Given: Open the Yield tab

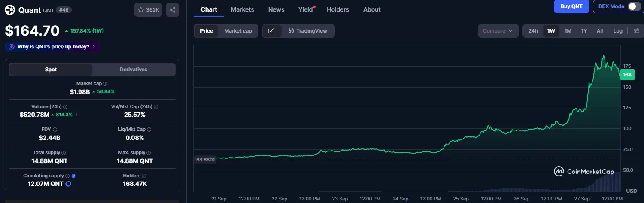Looking at the screenshot, I should (x=306, y=9).
